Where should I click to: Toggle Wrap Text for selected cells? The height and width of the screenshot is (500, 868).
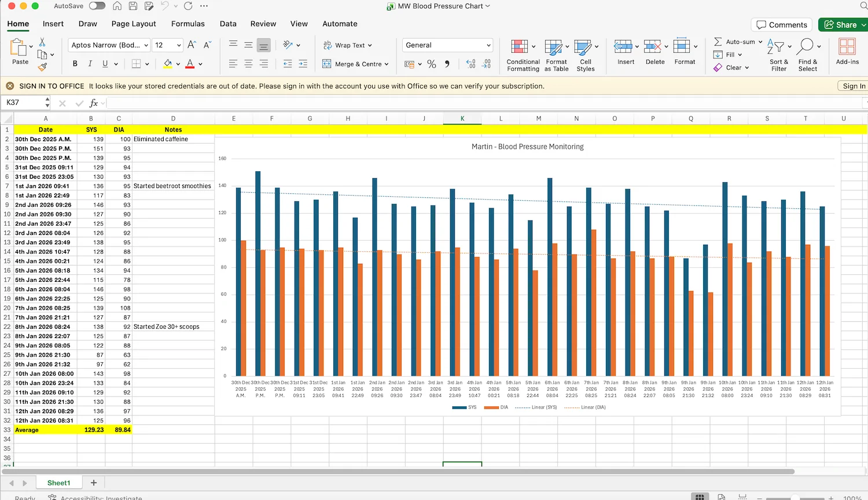347,45
